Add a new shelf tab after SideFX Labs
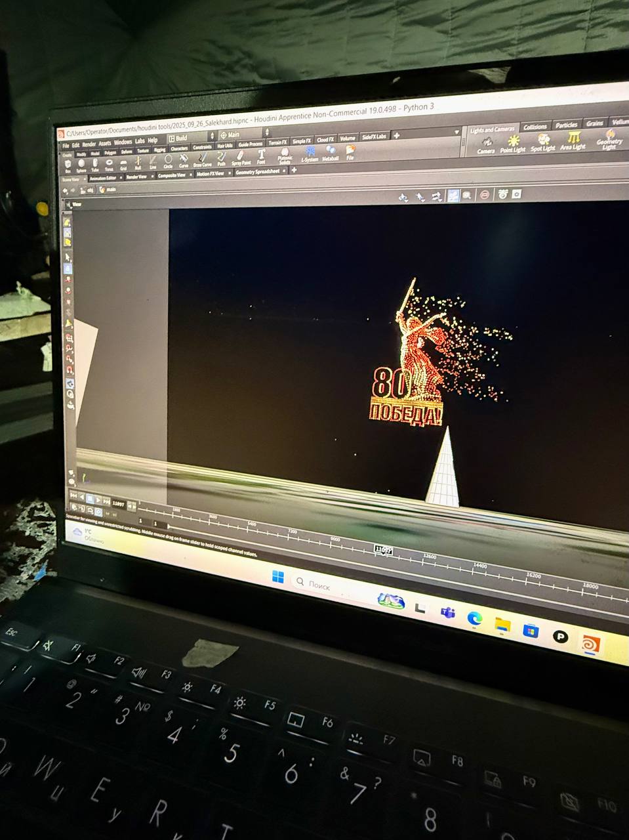The image size is (629, 840). click(x=396, y=135)
